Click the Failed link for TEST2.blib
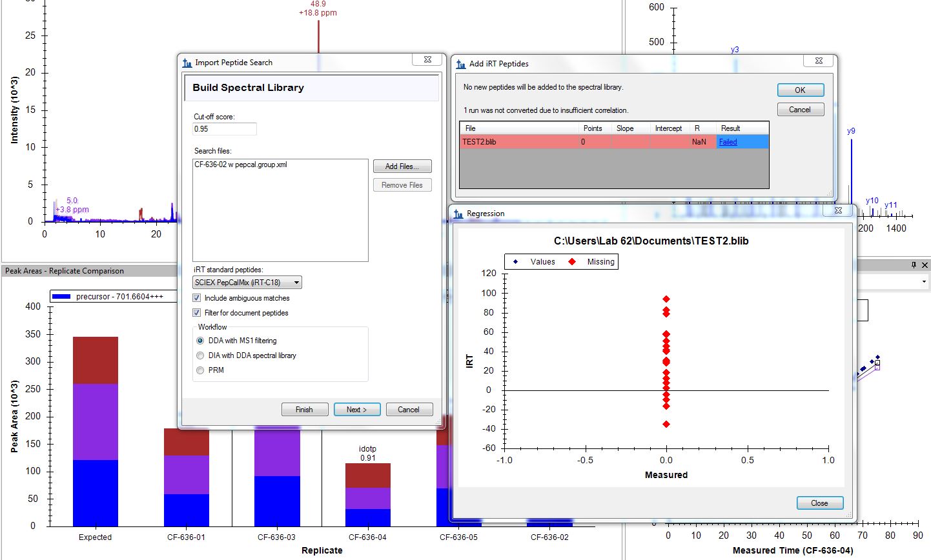This screenshot has width=931, height=560. (x=728, y=142)
